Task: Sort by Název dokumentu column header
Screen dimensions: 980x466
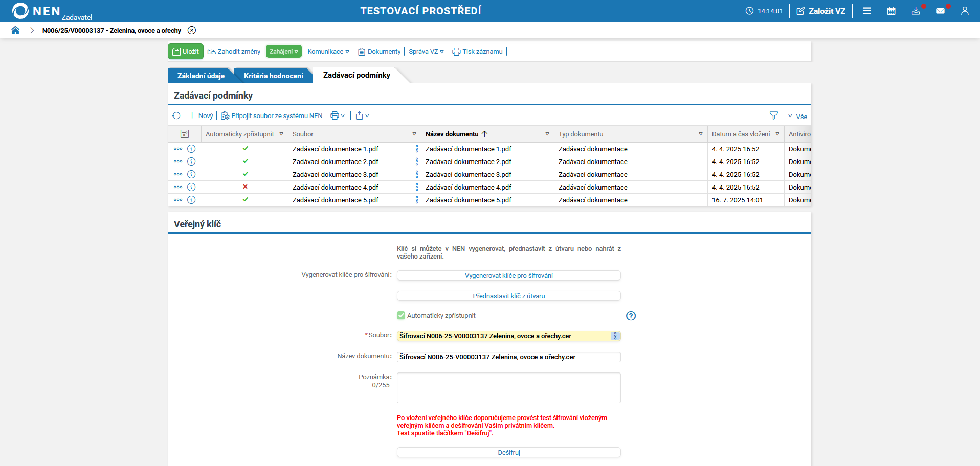Action: pos(452,134)
